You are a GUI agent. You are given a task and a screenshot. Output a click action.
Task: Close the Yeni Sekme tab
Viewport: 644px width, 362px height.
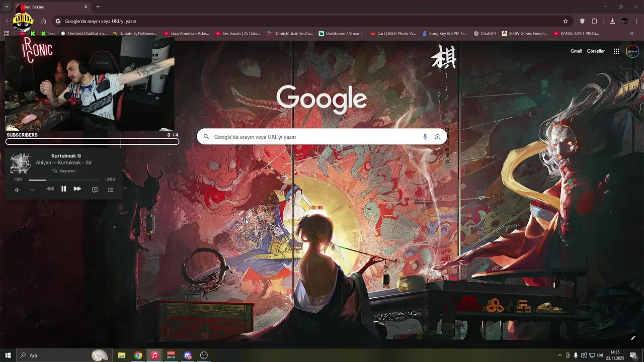pos(86,7)
